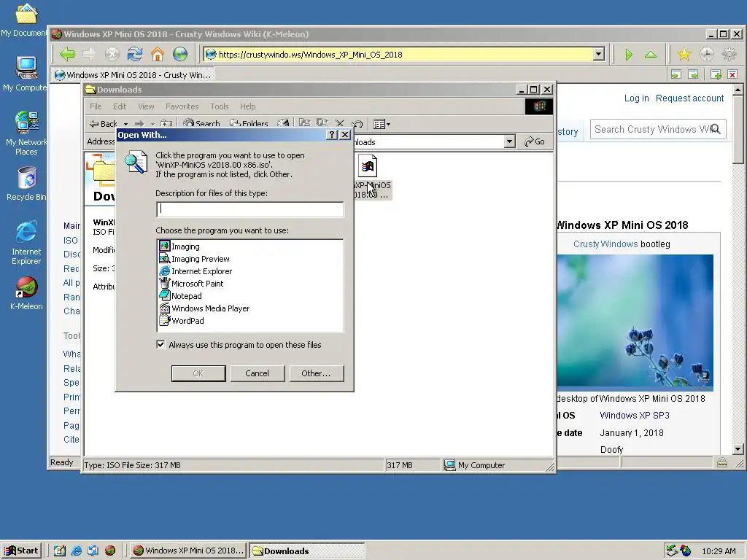Click K-Meleon previous tab icon

(x=676, y=74)
